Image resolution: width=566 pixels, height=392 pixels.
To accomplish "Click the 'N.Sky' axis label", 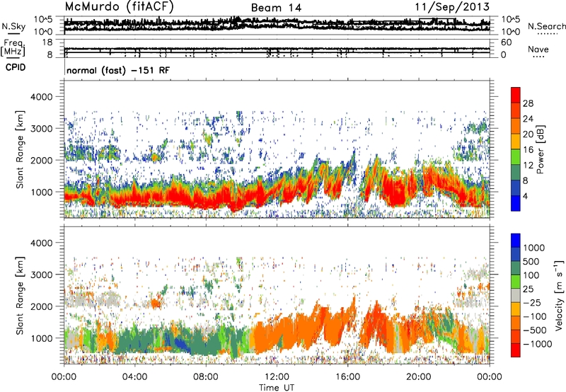I will (x=13, y=26).
